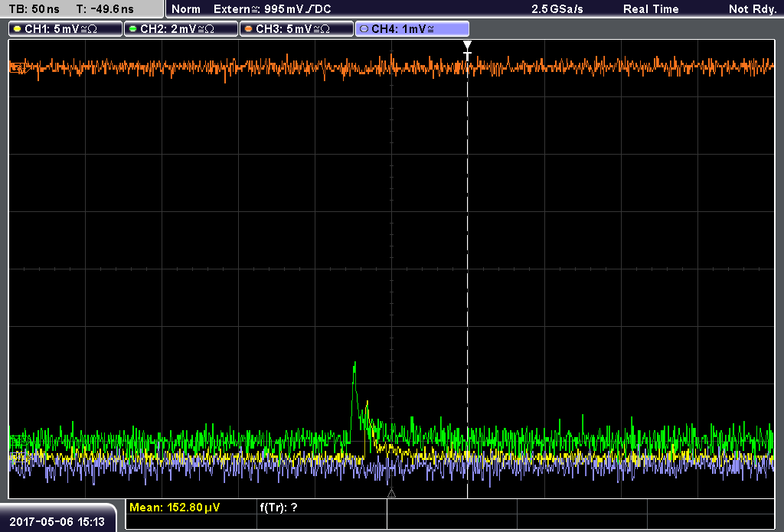
Task: Click the 2.5 GSa/s sample rate readout
Action: pyautogui.click(x=557, y=9)
